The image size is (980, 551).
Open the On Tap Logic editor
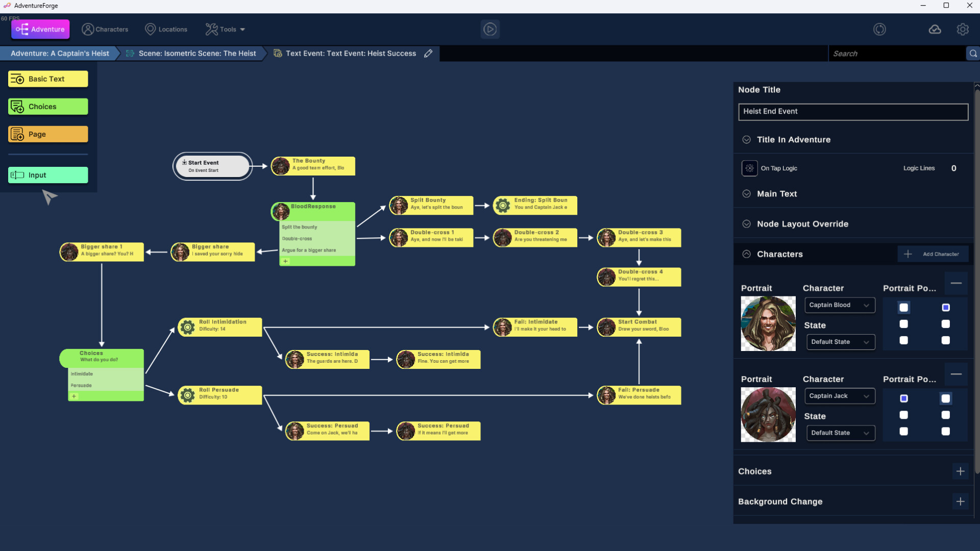(749, 168)
